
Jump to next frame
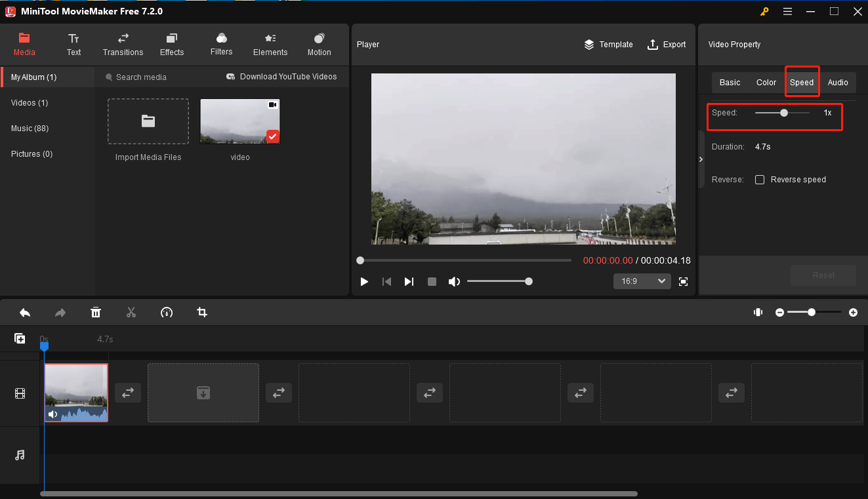409,281
